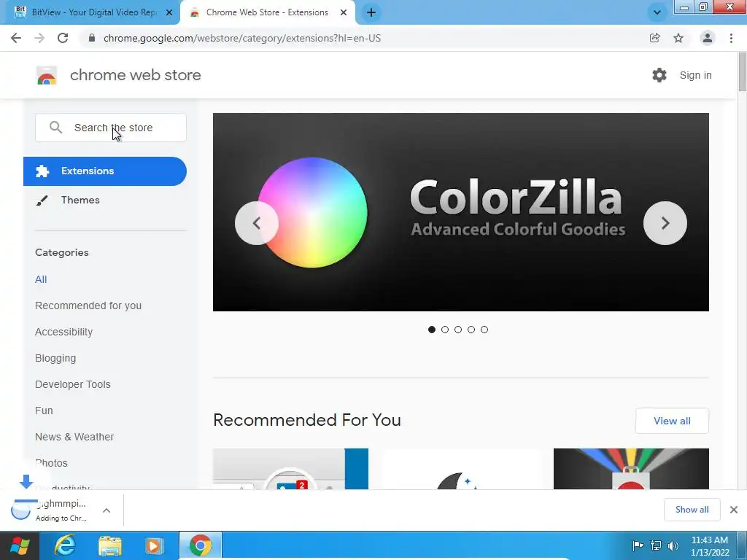Click the Chrome Web Store logo

pyautogui.click(x=47, y=75)
